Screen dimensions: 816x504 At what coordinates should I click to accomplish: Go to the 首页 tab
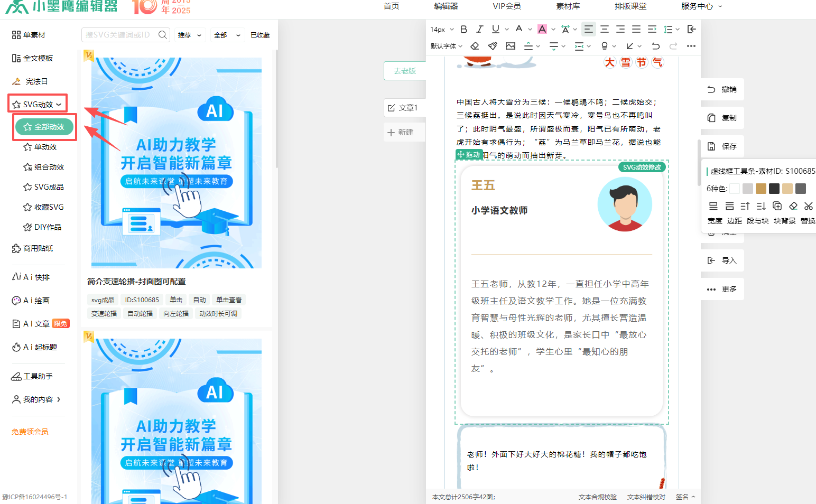point(391,6)
